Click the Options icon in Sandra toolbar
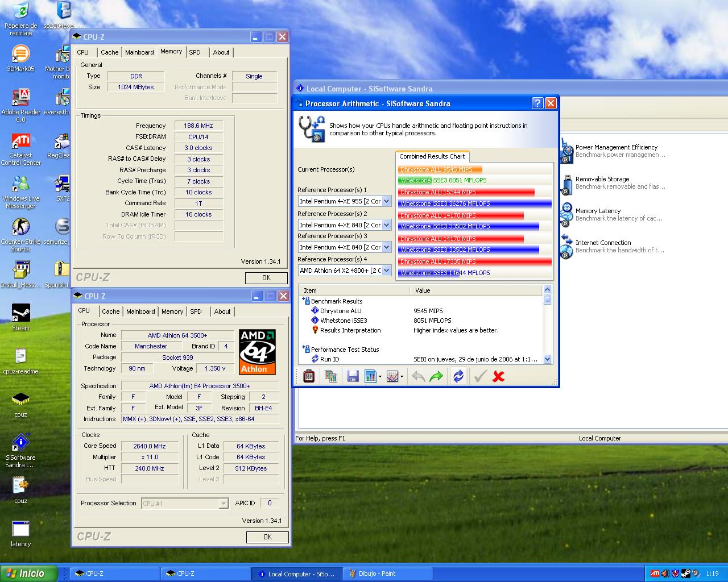The width and height of the screenshot is (728, 582). 309,376
